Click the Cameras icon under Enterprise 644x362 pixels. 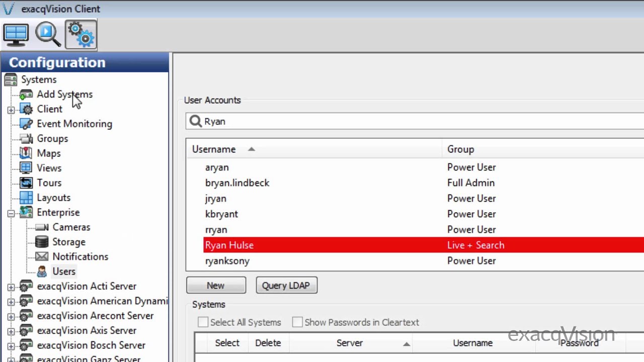(42, 227)
